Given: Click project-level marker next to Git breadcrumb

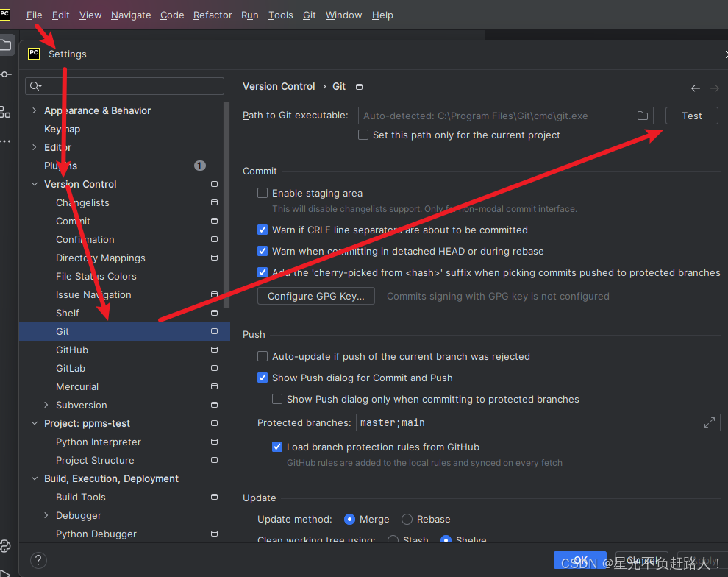Looking at the screenshot, I should [360, 87].
